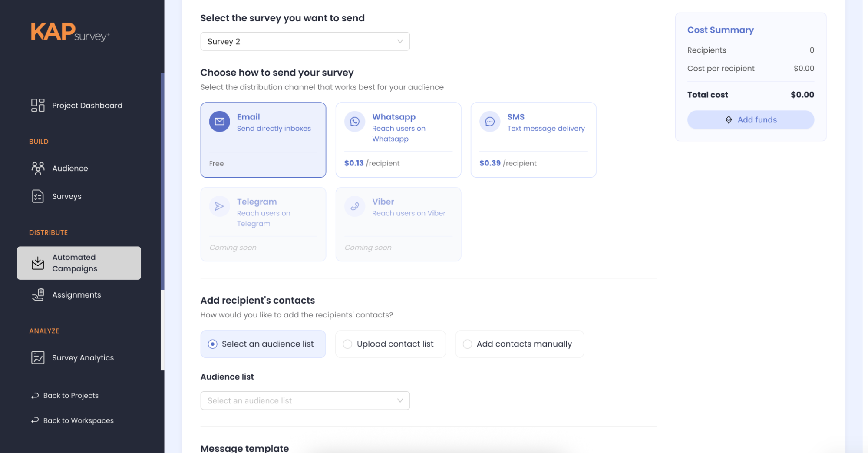Click the 'Free' label on Email card
Screen dimensions: 868x453
216,164
